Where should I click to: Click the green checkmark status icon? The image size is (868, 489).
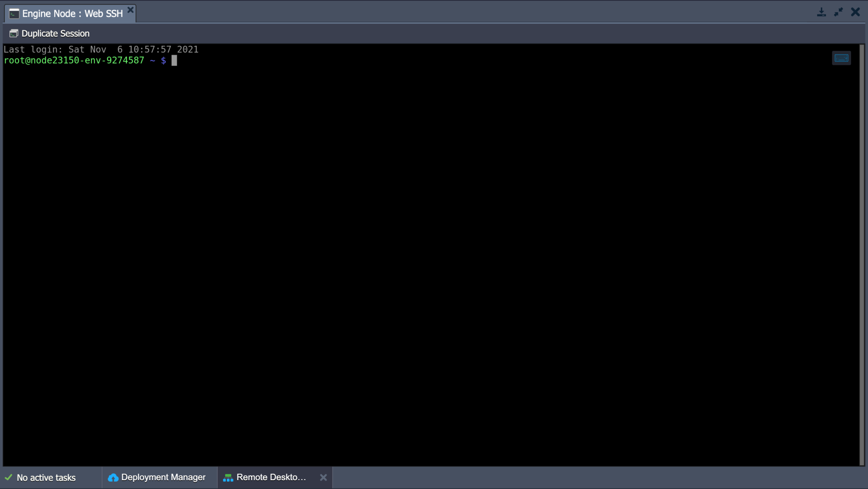(x=8, y=477)
